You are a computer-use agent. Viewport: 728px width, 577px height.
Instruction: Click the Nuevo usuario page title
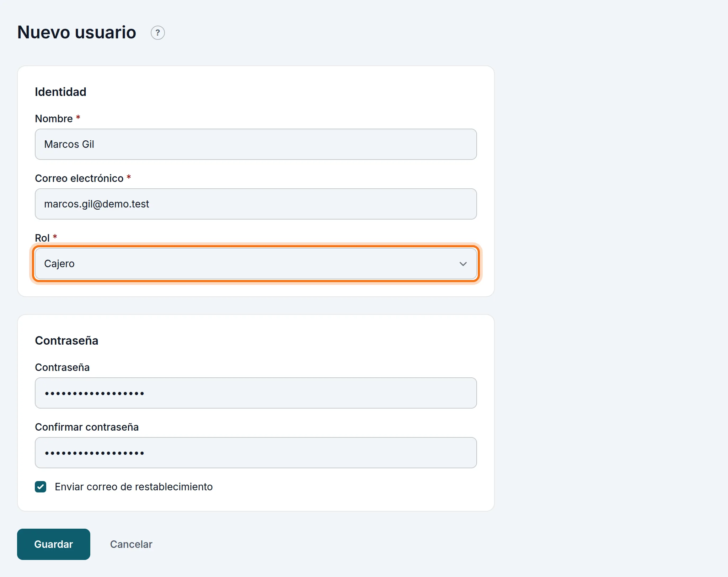[x=77, y=32]
